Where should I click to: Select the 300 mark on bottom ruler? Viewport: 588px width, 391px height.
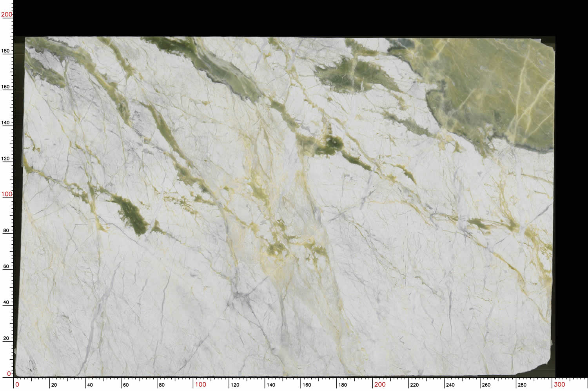[559, 384]
